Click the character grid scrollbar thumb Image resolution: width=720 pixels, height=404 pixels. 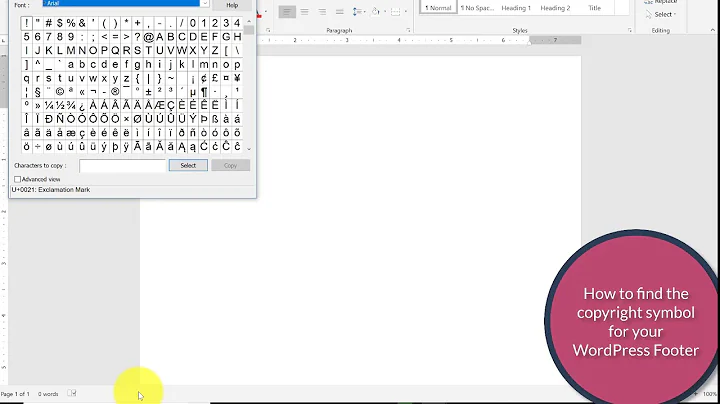tap(249, 30)
